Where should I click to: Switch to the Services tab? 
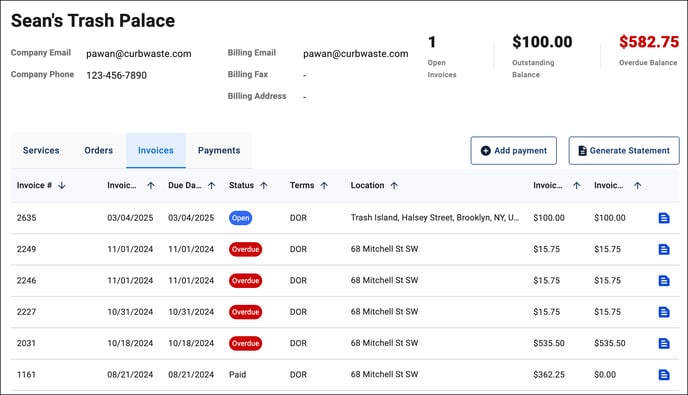41,151
